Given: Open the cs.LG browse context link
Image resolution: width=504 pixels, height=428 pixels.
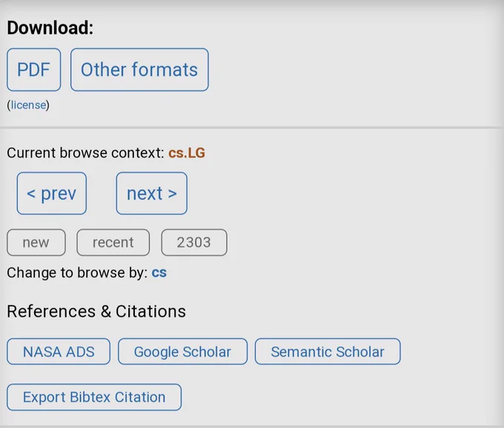Looking at the screenshot, I should [x=187, y=153].
